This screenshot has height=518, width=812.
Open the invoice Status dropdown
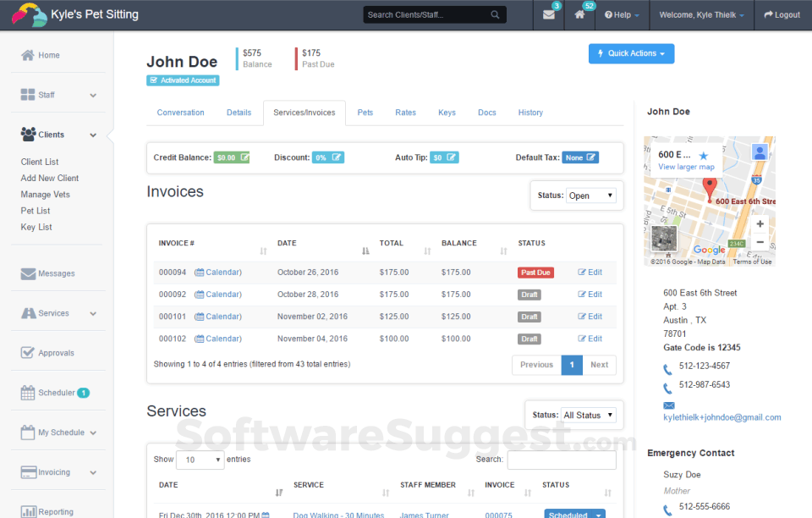click(x=591, y=196)
